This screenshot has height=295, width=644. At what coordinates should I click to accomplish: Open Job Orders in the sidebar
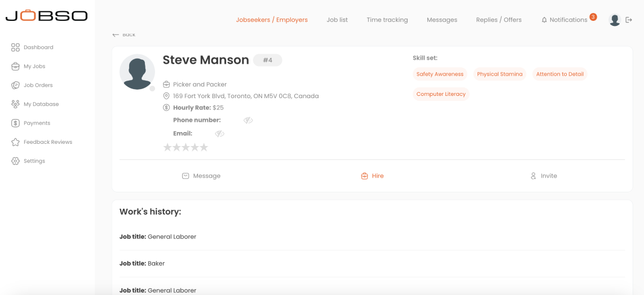38,85
